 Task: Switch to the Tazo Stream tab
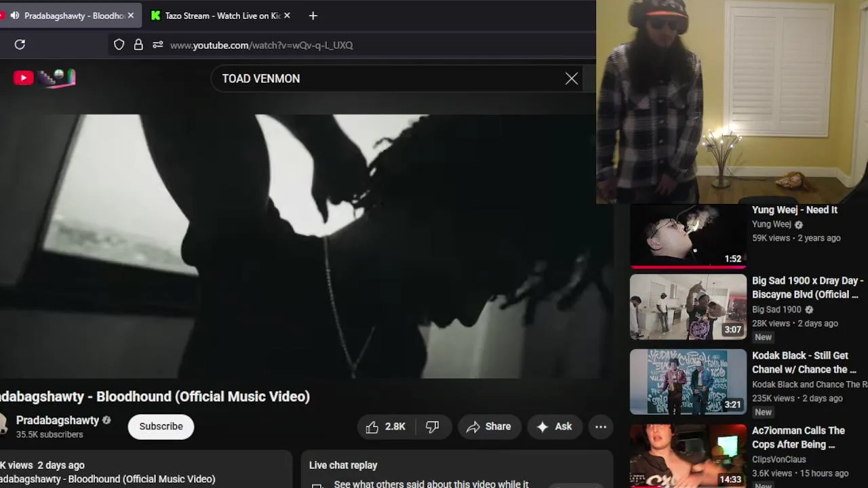221,16
